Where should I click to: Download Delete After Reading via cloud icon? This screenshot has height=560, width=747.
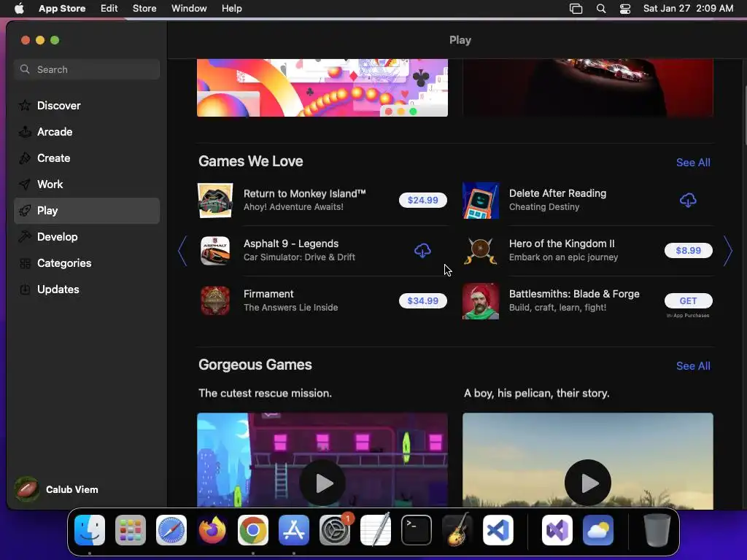pyautogui.click(x=688, y=200)
